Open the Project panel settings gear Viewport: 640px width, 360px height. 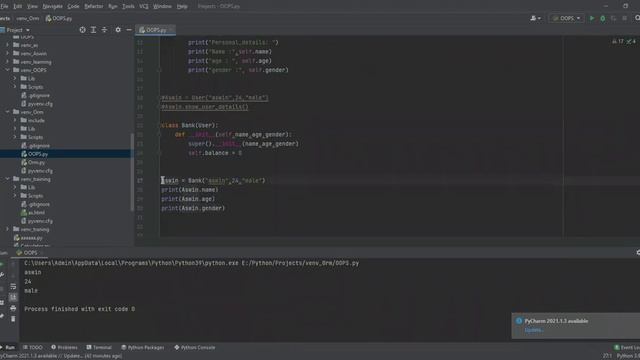pos(118,30)
